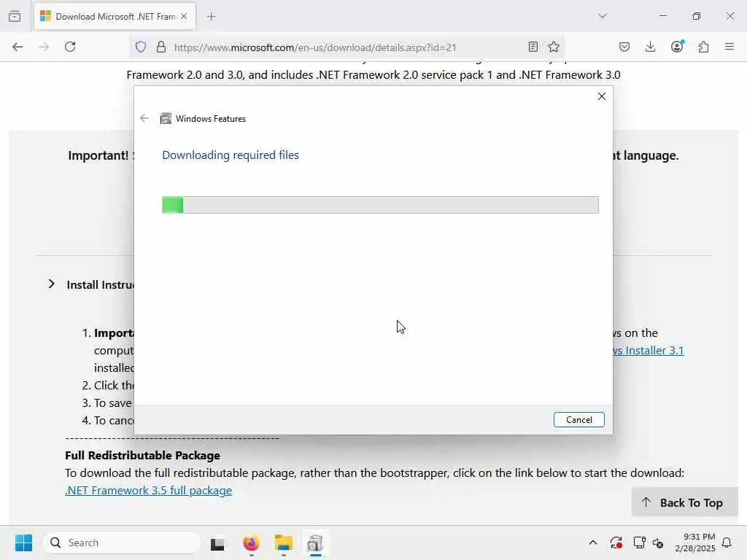
Task: Open the Firefox tab list button
Action: (x=15, y=16)
